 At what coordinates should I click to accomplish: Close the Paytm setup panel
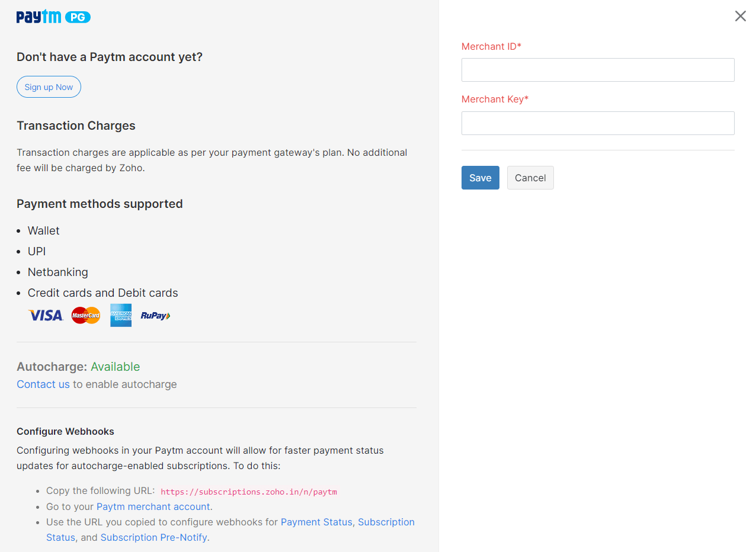pos(740,16)
